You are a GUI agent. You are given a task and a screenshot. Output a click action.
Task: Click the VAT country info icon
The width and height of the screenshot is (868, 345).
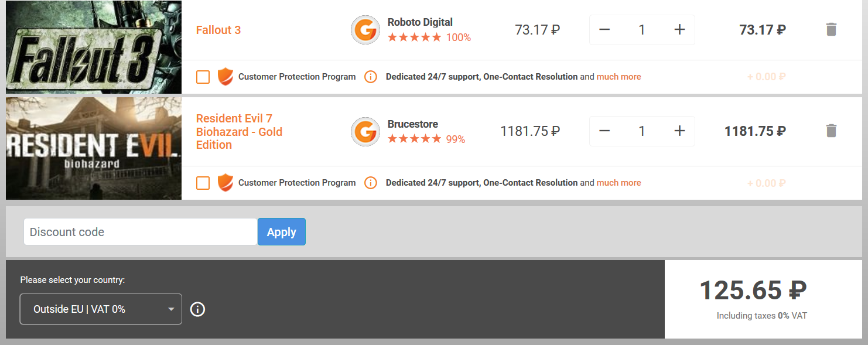tap(198, 309)
